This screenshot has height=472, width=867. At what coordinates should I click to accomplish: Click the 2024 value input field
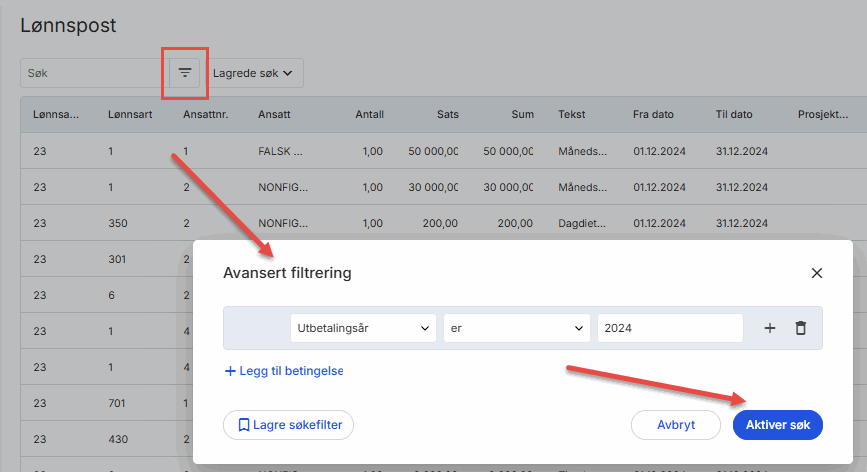point(669,328)
